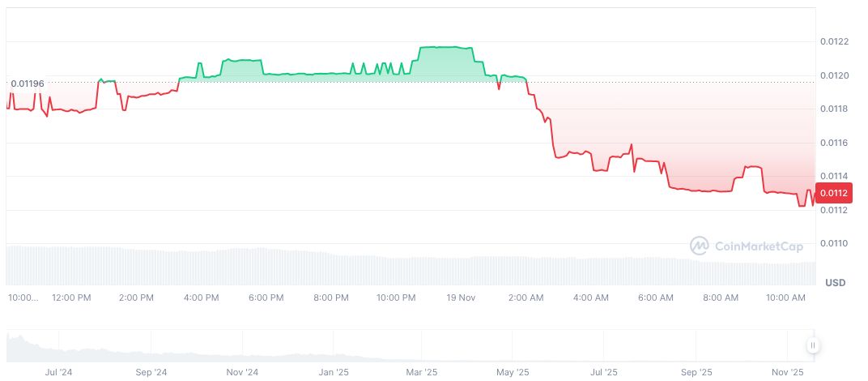868x381 pixels.
Task: Click the 2:00 AM time axis label
Action: (x=525, y=298)
